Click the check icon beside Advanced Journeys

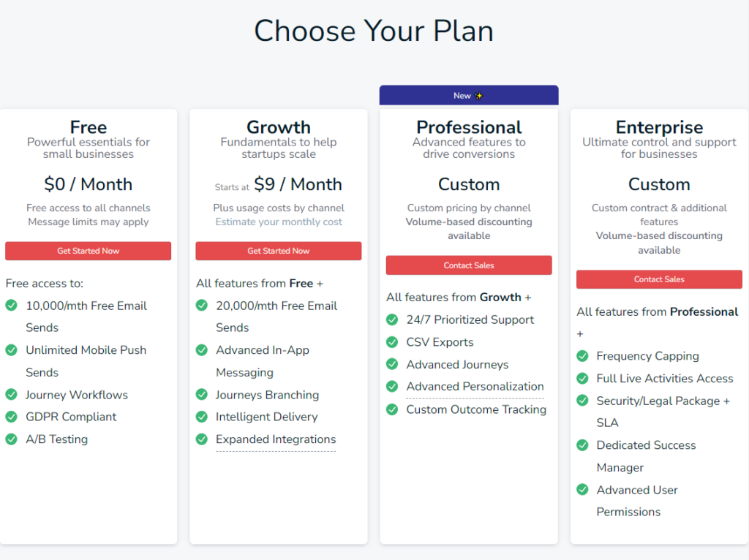[392, 364]
